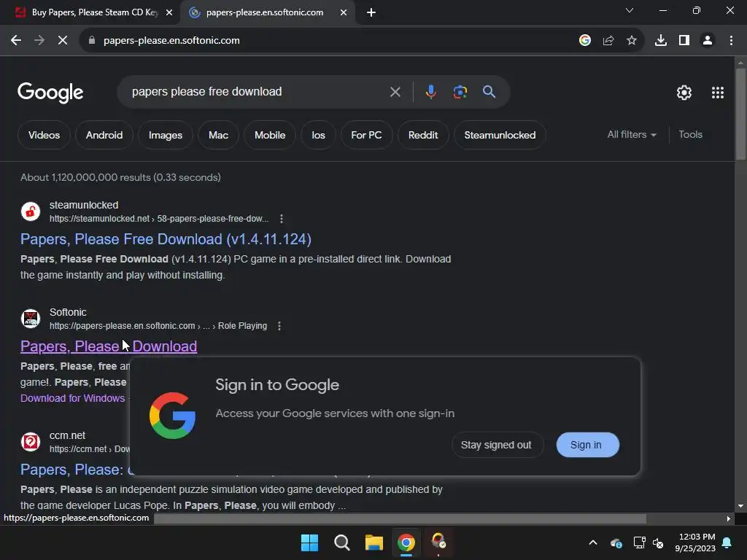This screenshot has height=560, width=747.
Task: Select the Mobile filter chip
Action: tap(270, 135)
